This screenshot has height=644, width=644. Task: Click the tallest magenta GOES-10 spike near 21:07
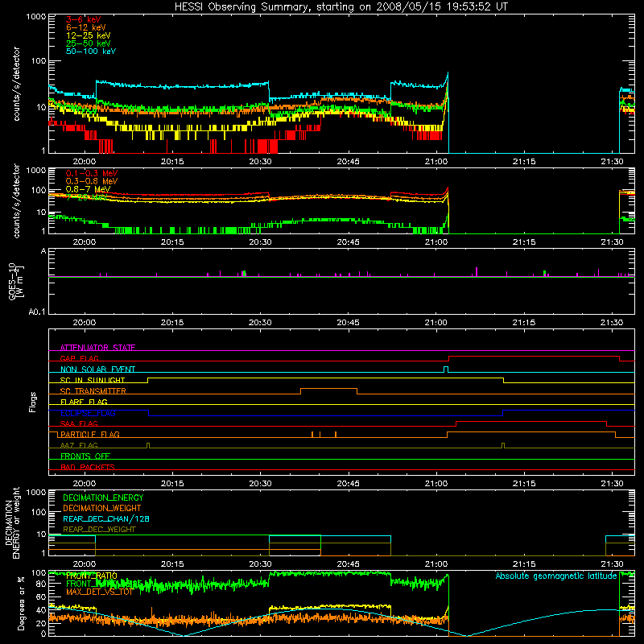(x=477, y=271)
